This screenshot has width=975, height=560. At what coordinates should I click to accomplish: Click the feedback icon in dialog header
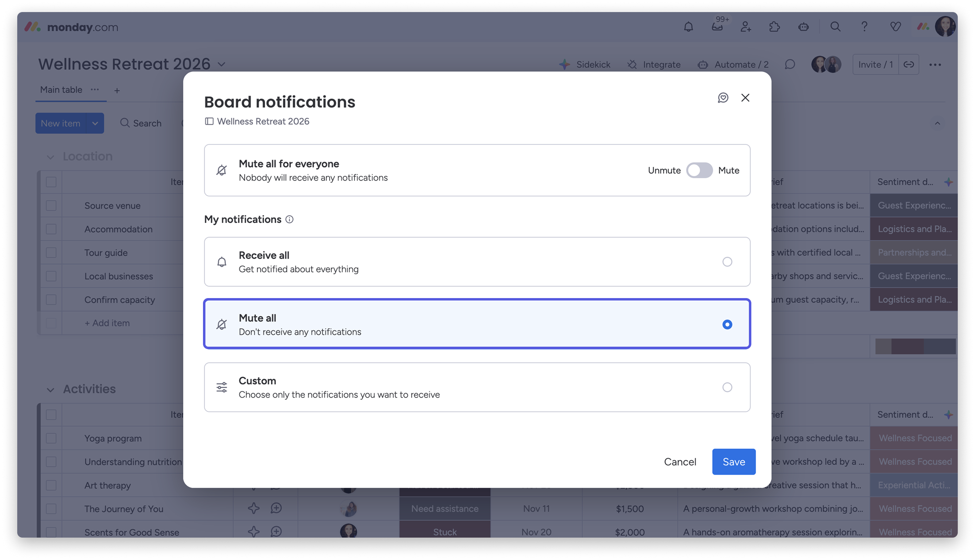coord(723,98)
